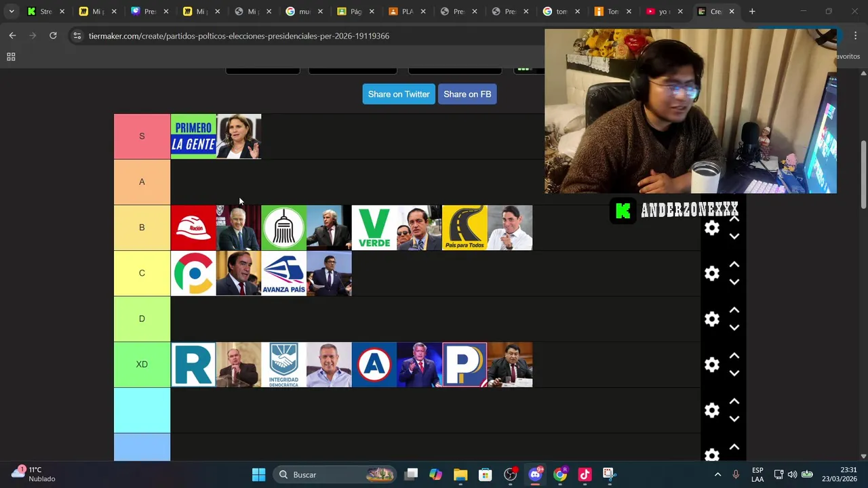This screenshot has width=868, height=488.
Task: Open TikTok from the taskbar
Action: pos(585,474)
